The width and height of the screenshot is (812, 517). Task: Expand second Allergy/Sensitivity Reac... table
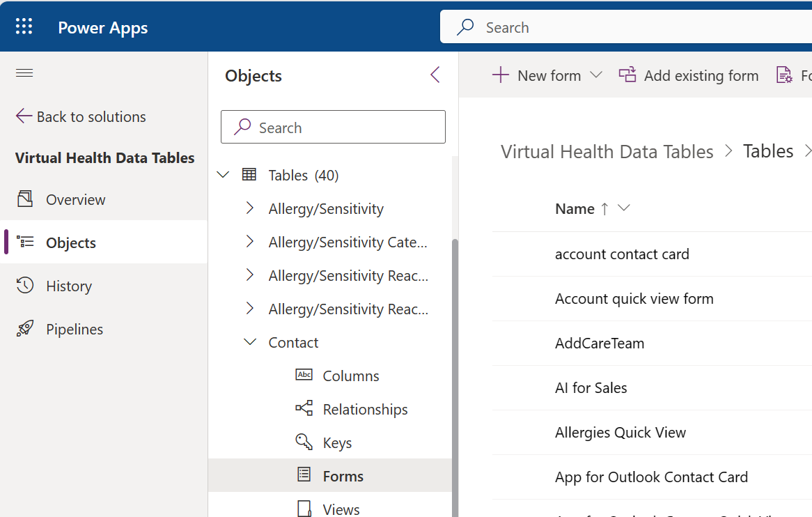coord(249,309)
